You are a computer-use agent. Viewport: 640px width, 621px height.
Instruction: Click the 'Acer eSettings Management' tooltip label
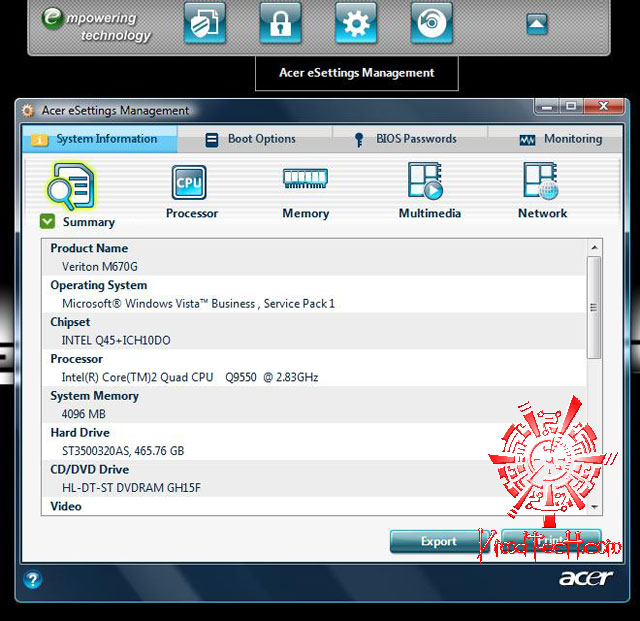click(357, 73)
